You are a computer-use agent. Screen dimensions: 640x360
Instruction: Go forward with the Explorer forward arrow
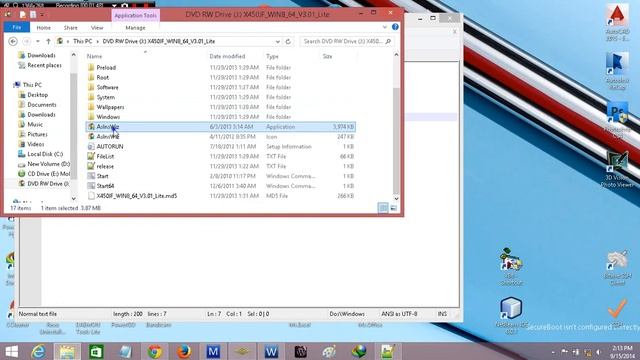(x=26, y=41)
